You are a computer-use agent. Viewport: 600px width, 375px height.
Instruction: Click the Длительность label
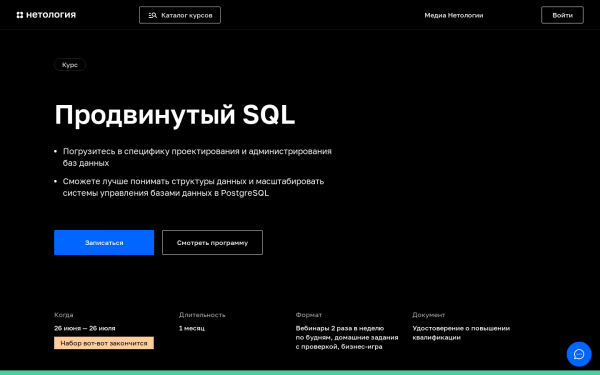pos(202,315)
